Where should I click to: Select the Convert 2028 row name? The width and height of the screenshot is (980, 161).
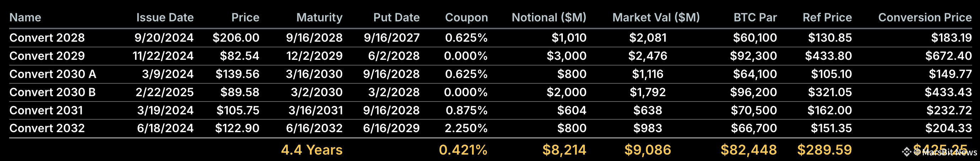(47, 38)
